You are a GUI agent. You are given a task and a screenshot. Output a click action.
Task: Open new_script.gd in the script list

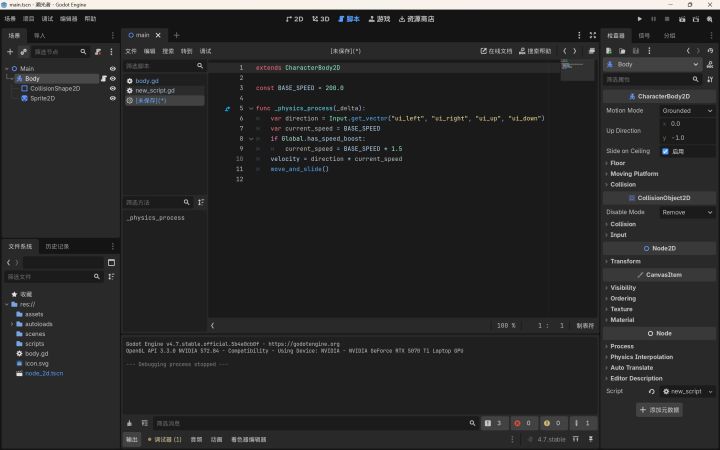[155, 90]
